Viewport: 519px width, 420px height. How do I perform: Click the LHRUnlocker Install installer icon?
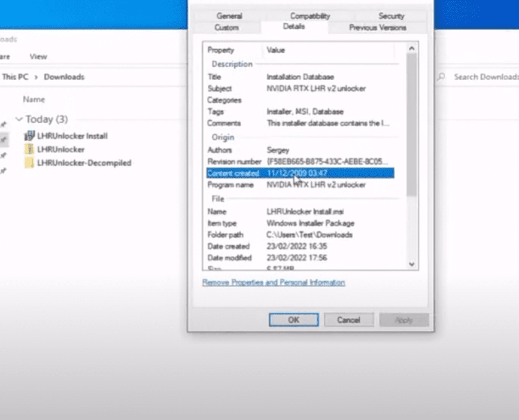click(29, 136)
